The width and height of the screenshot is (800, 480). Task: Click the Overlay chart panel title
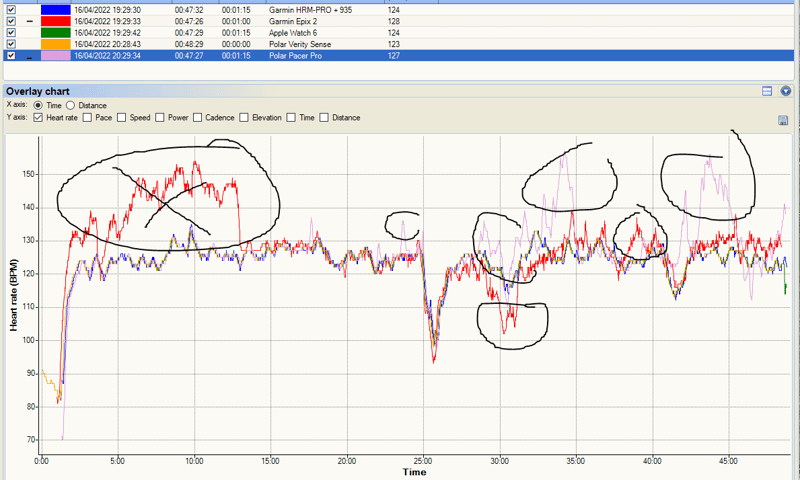(38, 91)
